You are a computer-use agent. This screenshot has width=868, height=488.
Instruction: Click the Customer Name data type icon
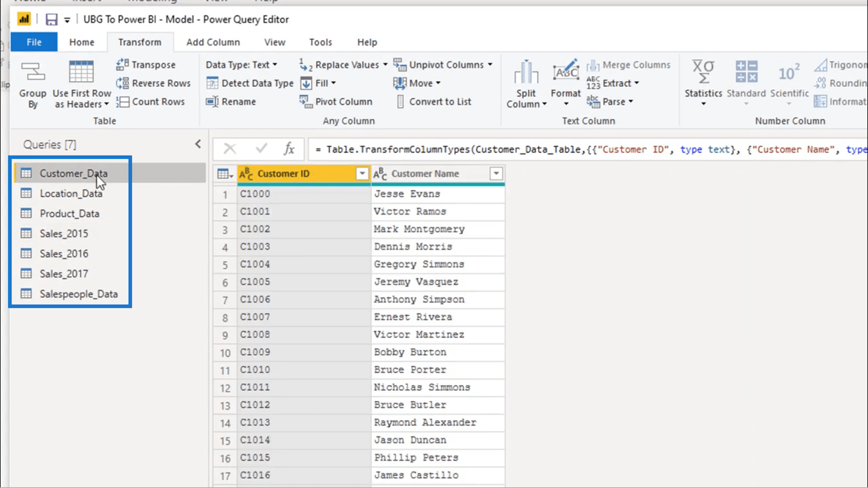[380, 174]
